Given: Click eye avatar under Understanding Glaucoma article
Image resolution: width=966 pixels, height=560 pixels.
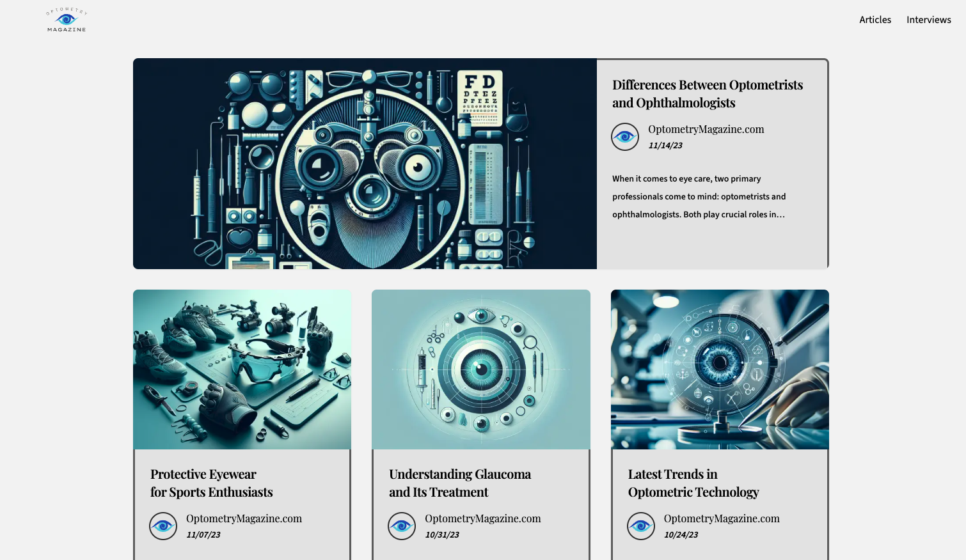Looking at the screenshot, I should pyautogui.click(x=402, y=526).
